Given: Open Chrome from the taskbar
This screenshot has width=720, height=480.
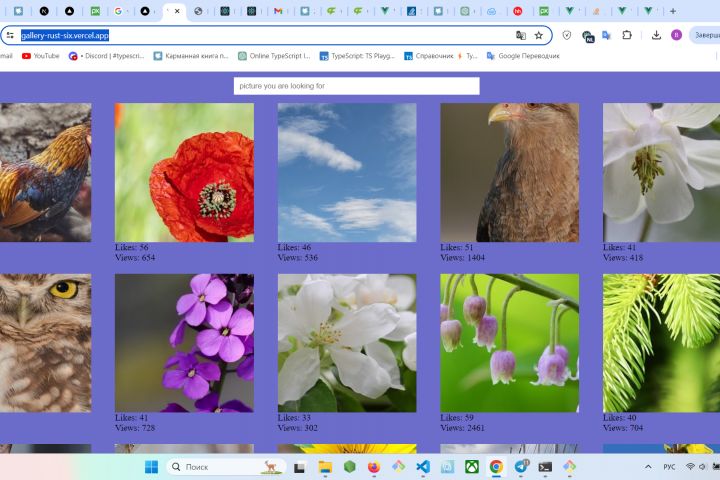Looking at the screenshot, I should tap(496, 467).
